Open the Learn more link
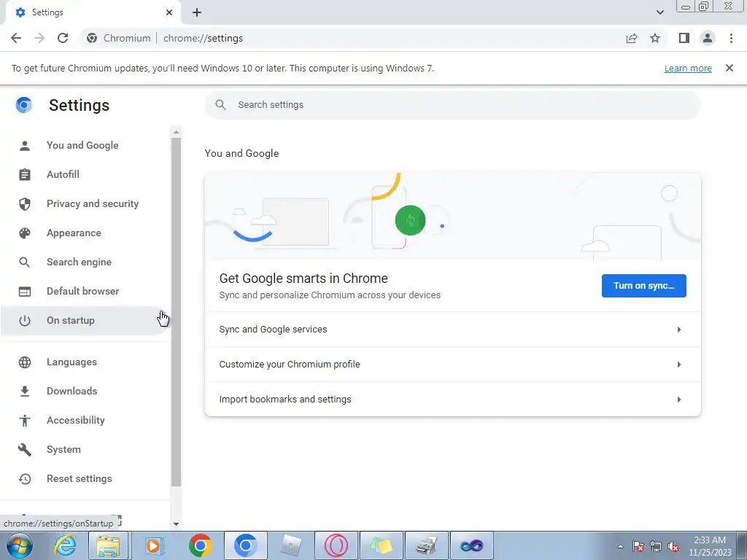 click(x=688, y=68)
